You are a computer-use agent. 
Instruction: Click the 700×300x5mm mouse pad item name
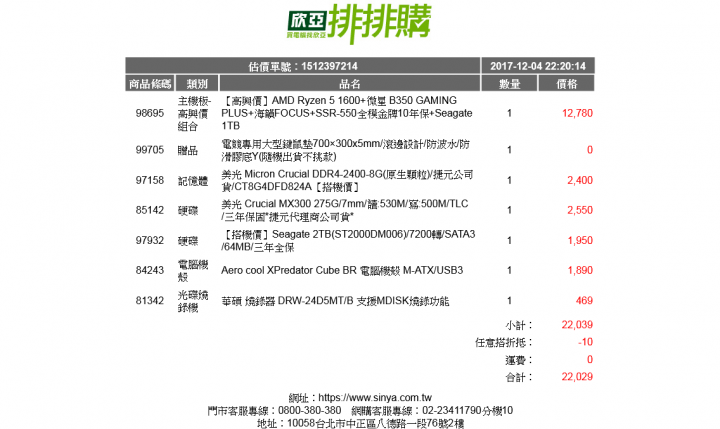pyautogui.click(x=345, y=150)
